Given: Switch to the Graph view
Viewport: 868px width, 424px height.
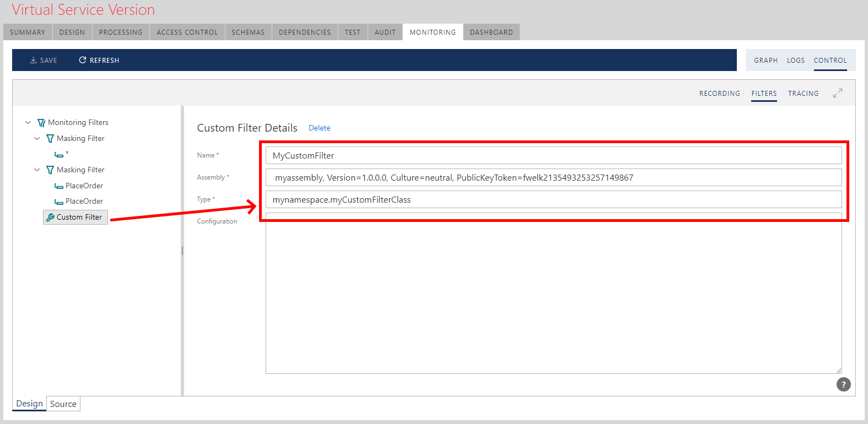Looking at the screenshot, I should [x=766, y=61].
